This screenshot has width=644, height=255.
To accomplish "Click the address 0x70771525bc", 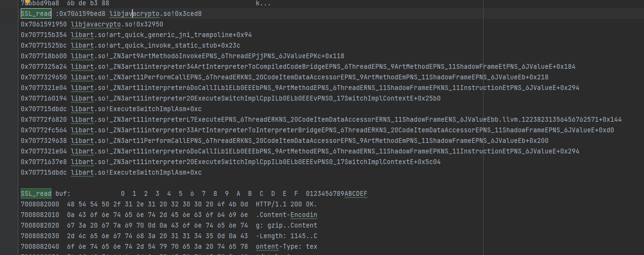I will click(x=44, y=45).
